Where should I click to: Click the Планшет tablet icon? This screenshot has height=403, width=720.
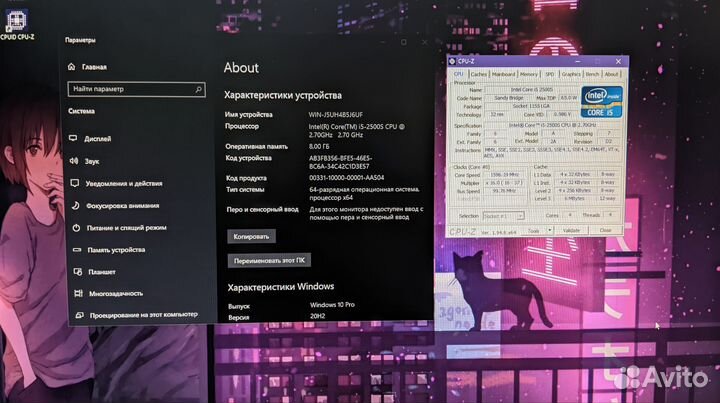[78, 272]
